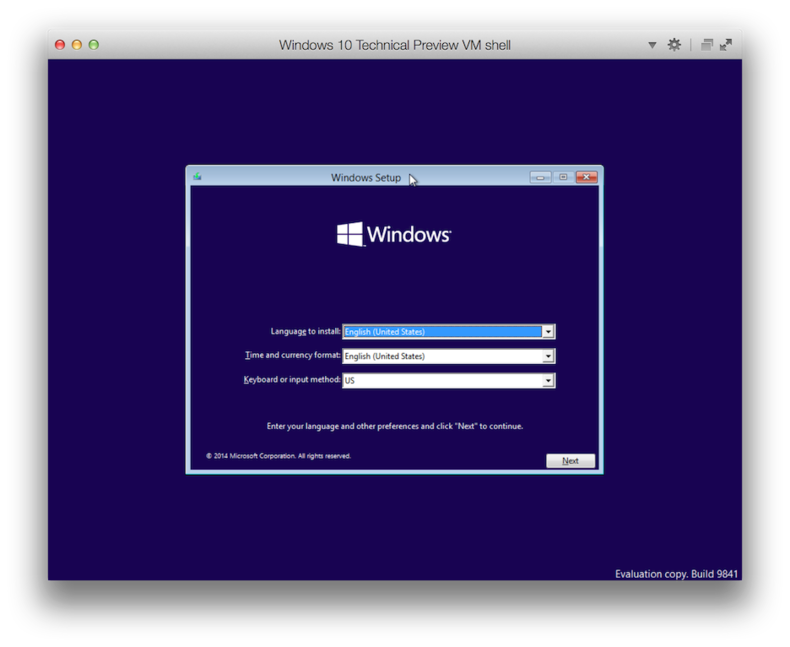Zoom the VM window with green button
Viewport: 790px width, 647px height.
[x=94, y=45]
